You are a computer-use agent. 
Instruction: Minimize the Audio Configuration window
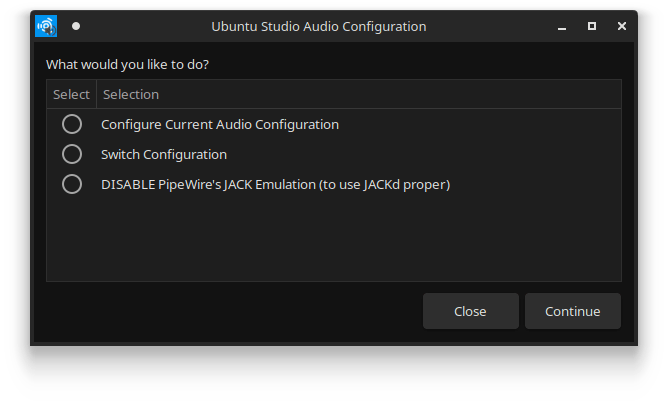(x=563, y=26)
